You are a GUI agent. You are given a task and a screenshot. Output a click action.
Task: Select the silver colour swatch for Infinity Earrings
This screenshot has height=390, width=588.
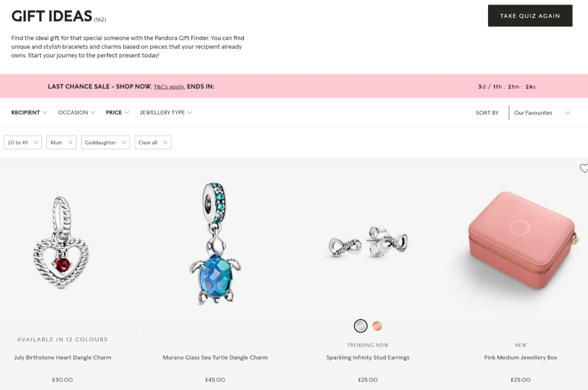(x=361, y=326)
